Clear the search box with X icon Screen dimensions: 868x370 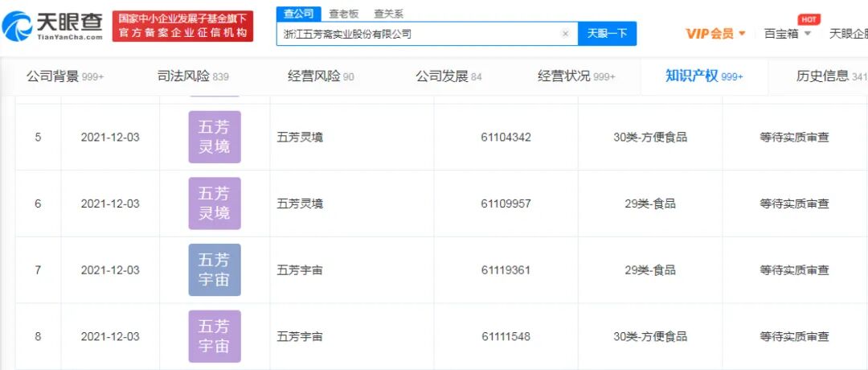[565, 34]
